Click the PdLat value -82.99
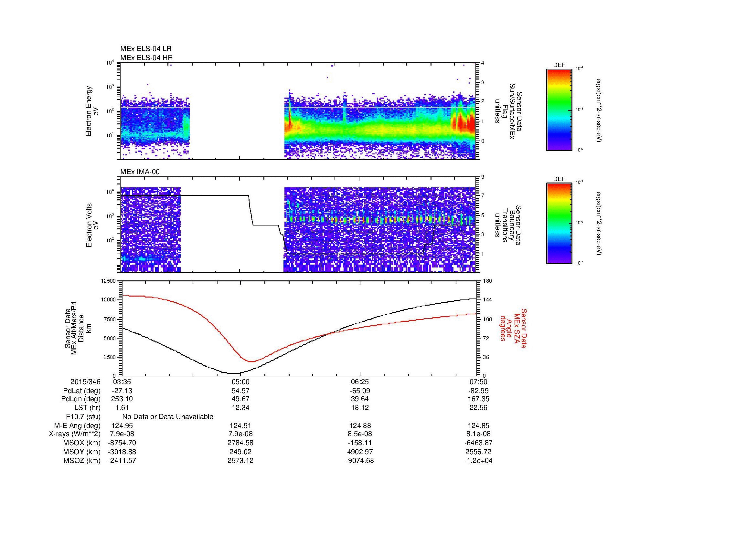Screen dimensions: 756x534 [x=478, y=391]
